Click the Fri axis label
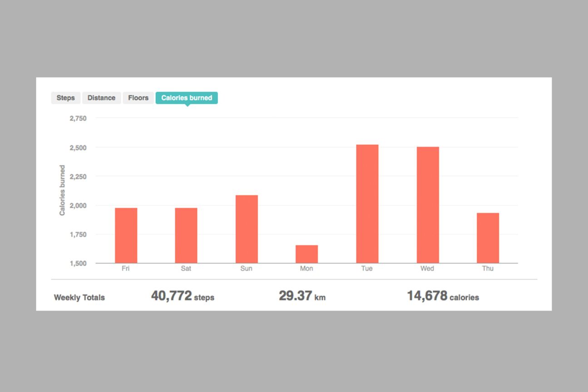Viewport: 588px width, 392px height. pyautogui.click(x=126, y=268)
